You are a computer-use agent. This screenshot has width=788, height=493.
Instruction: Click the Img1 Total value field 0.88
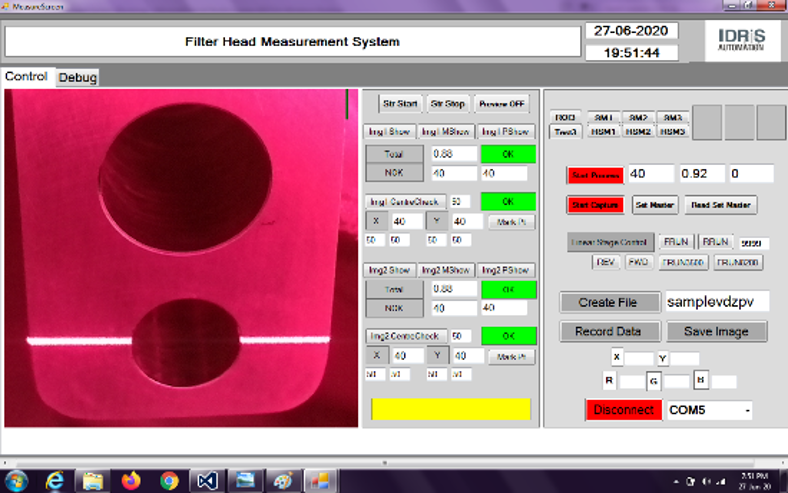pos(454,154)
